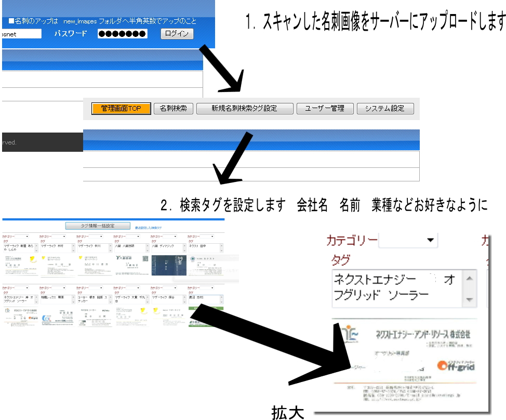
Task: Select the マザーライク 木村 card thumbnail
Action: click(x=58, y=266)
